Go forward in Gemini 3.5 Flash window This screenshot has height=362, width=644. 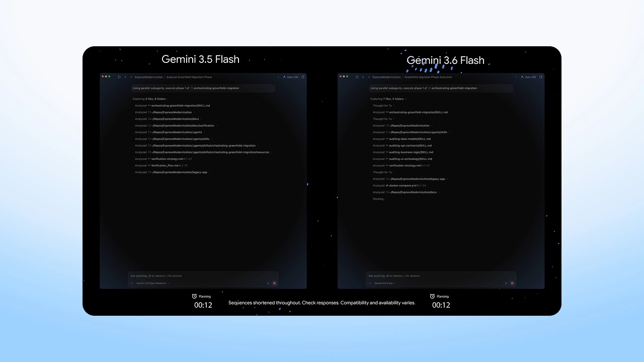click(x=131, y=77)
